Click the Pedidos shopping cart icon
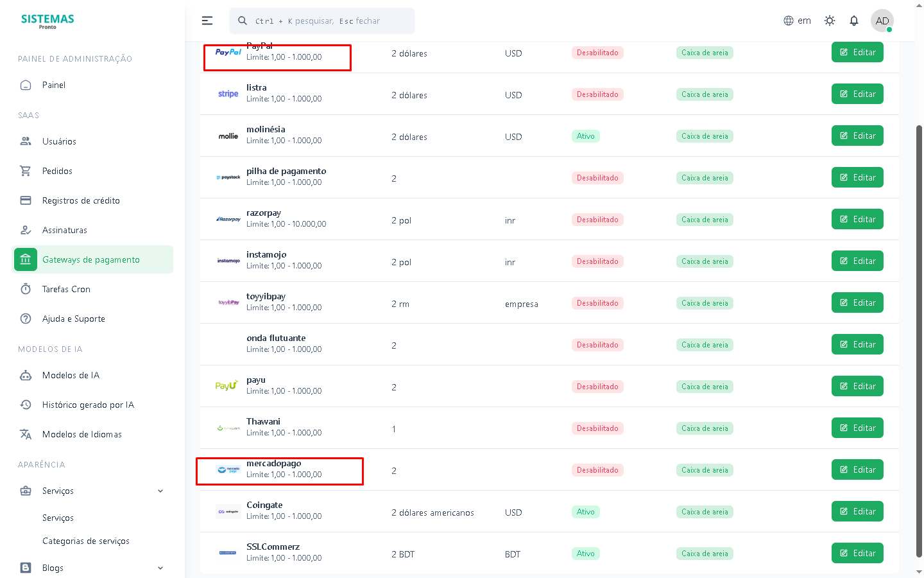 (x=26, y=171)
